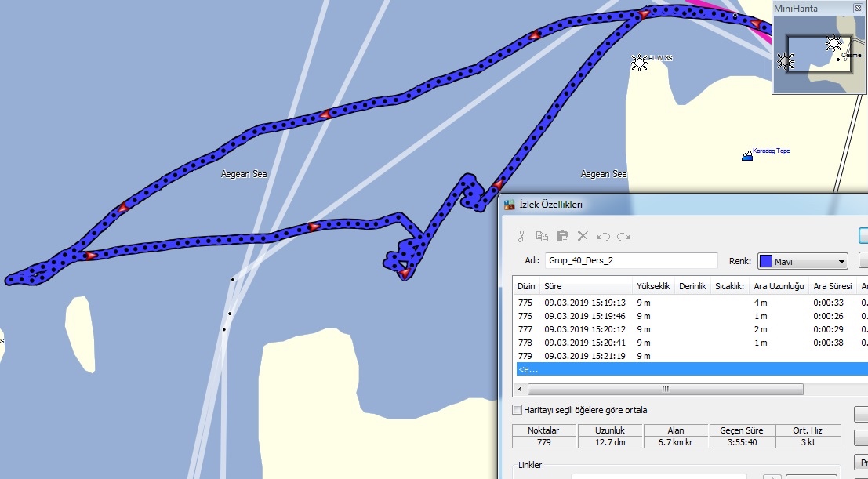Click the Sıcaklık column header
This screenshot has height=479, width=868.
tap(730, 286)
